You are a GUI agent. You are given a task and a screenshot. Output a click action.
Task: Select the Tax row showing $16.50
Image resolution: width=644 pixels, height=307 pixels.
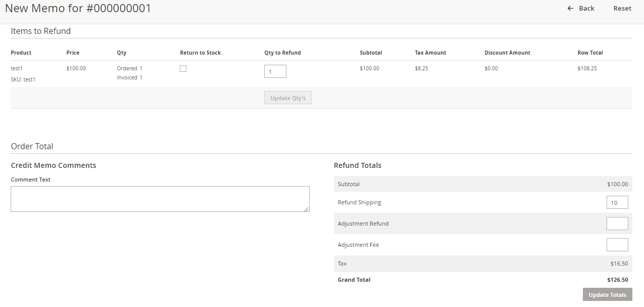pos(482,263)
